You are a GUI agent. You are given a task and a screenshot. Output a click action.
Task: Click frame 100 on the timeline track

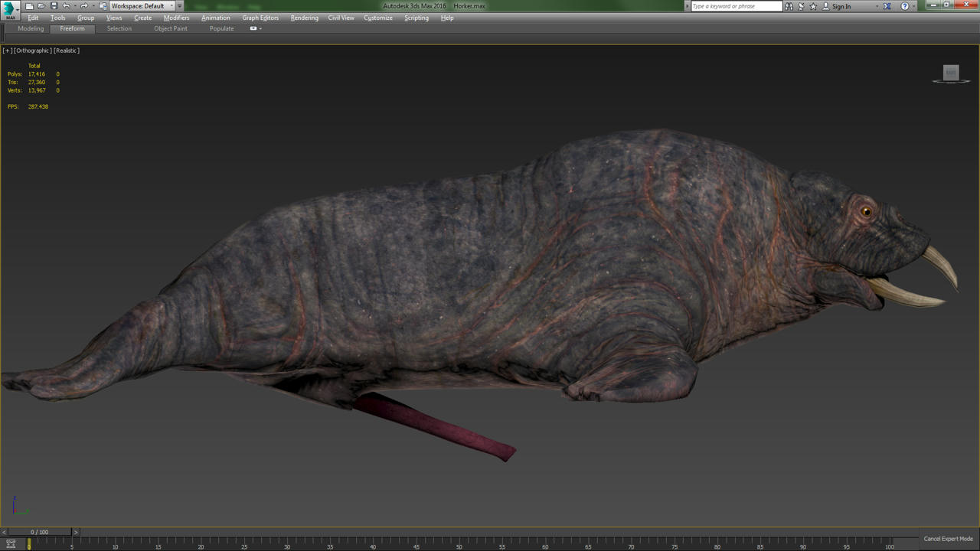tap(889, 543)
